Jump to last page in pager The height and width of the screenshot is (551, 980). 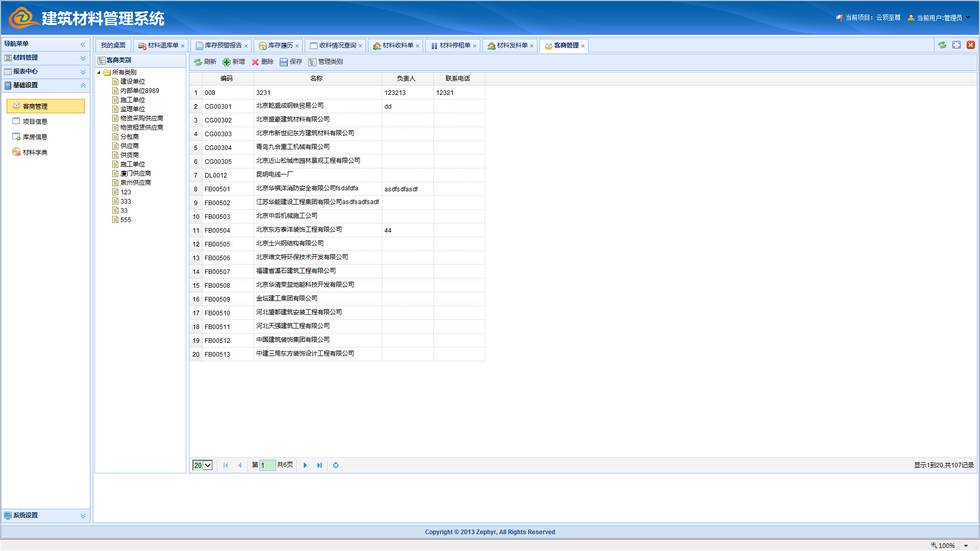pyautogui.click(x=320, y=465)
